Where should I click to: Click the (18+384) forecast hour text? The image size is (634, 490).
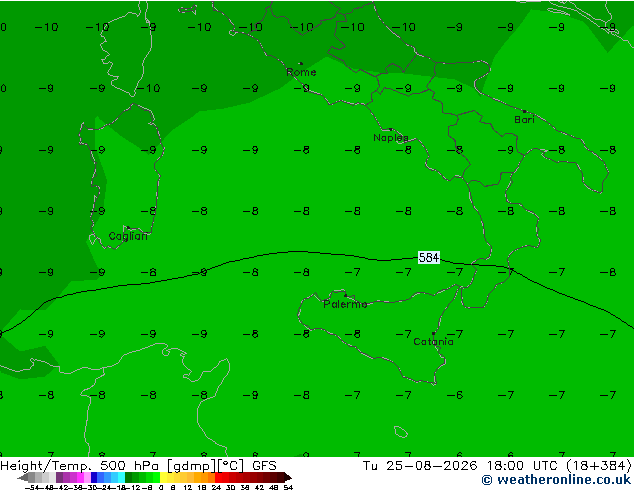point(598,466)
